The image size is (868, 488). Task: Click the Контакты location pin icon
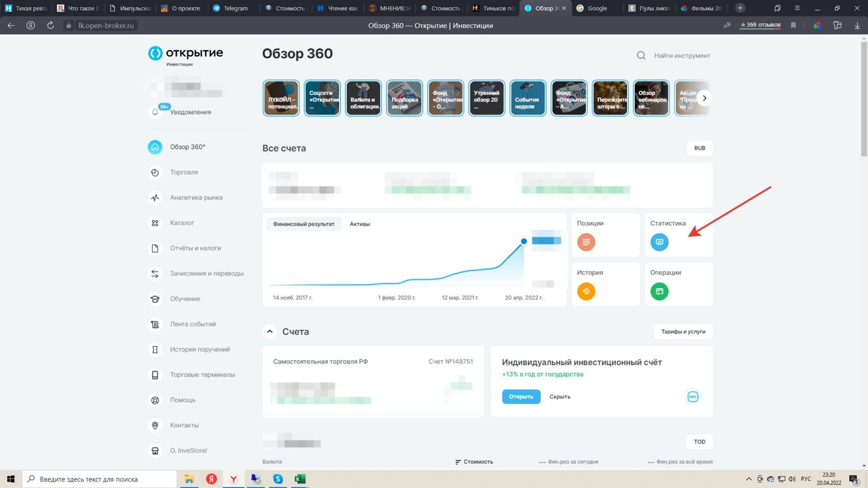pos(155,425)
